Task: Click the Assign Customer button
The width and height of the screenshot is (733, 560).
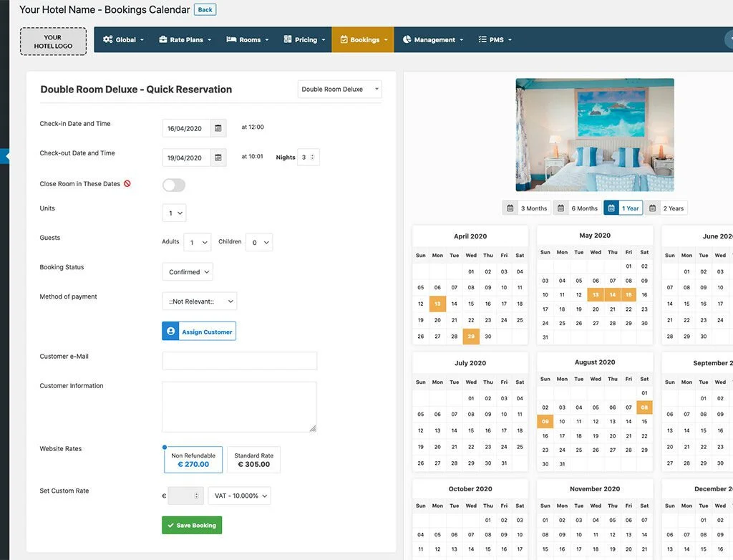Action: tap(199, 332)
